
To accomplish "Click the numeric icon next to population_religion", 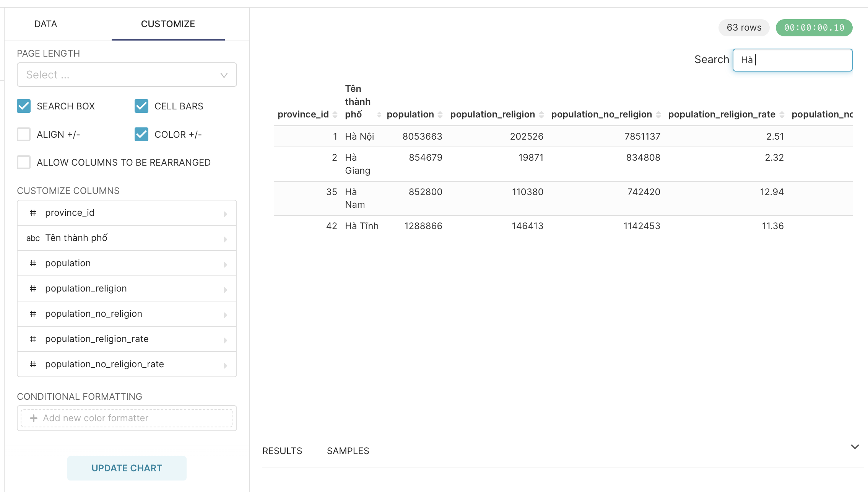I will click(x=33, y=288).
